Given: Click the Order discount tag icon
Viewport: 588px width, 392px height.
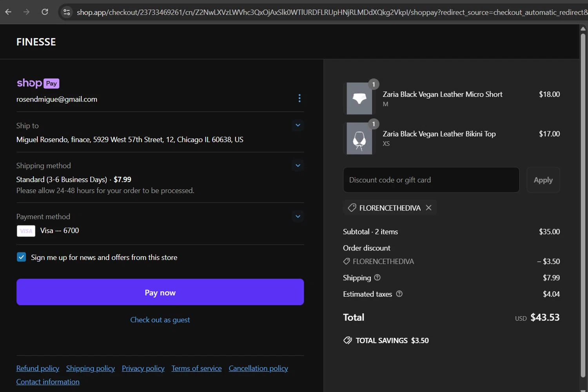Looking at the screenshot, I should 347,261.
